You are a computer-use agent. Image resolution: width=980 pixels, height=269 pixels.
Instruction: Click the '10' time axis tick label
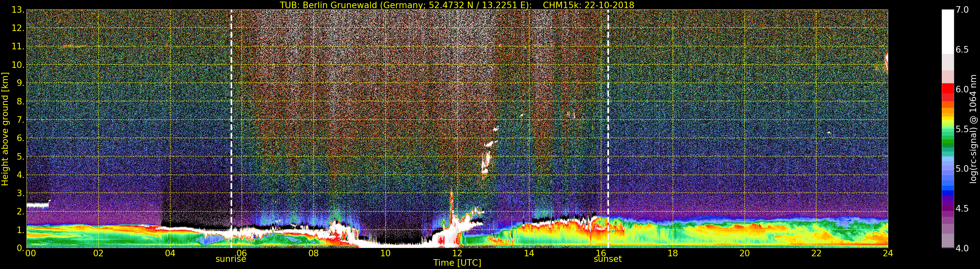coord(385,253)
